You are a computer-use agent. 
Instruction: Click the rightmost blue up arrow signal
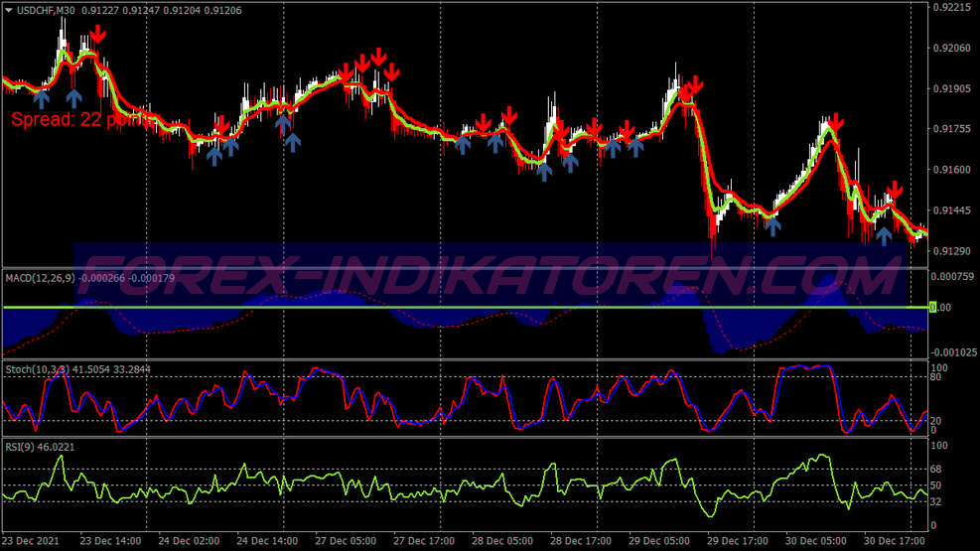pyautogui.click(x=883, y=236)
